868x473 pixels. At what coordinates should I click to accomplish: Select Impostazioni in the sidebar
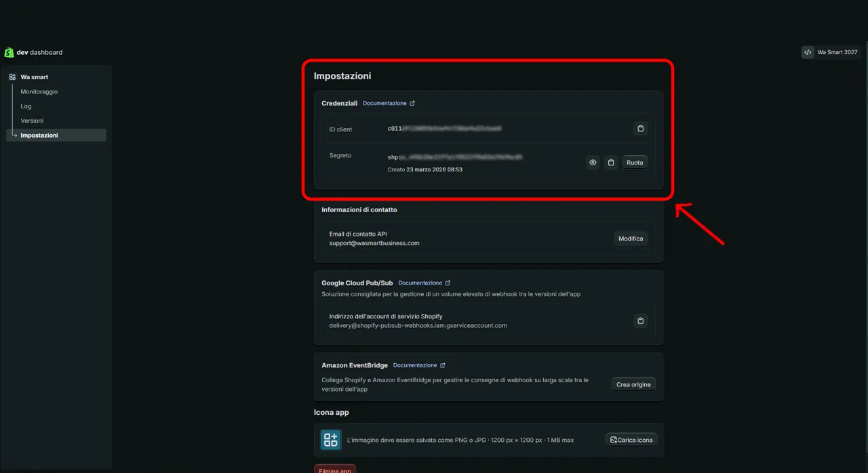tap(39, 136)
